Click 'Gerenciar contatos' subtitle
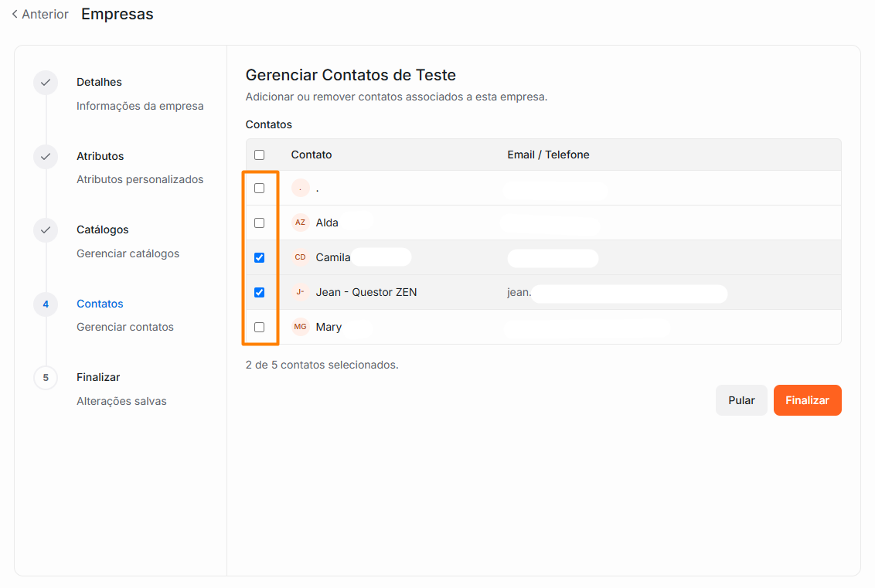Image resolution: width=875 pixels, height=588 pixels. pos(125,327)
